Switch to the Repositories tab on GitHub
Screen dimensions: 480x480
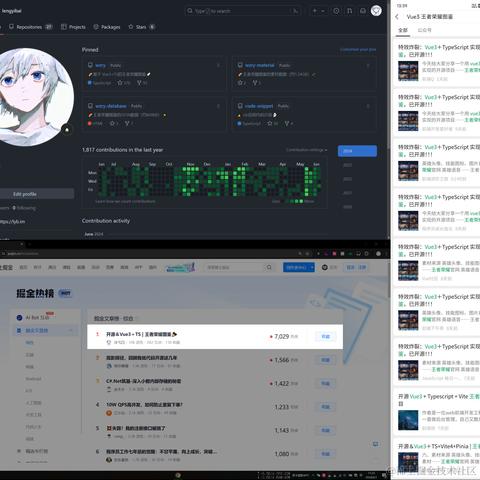(x=31, y=27)
